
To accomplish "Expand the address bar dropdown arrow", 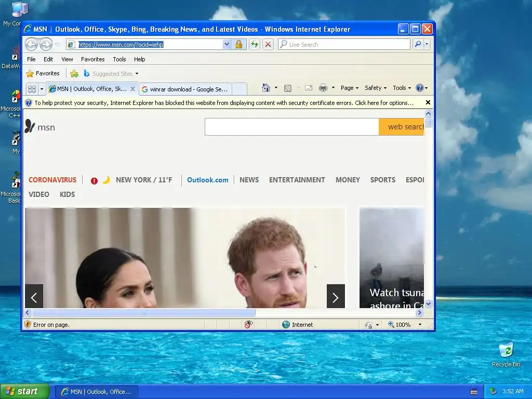I will coord(227,45).
